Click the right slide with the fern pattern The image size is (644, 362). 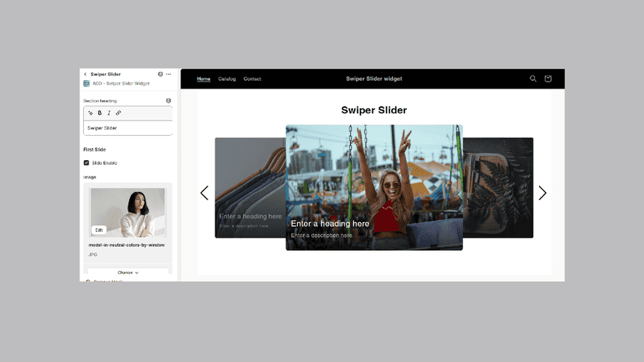pyautogui.click(x=498, y=187)
